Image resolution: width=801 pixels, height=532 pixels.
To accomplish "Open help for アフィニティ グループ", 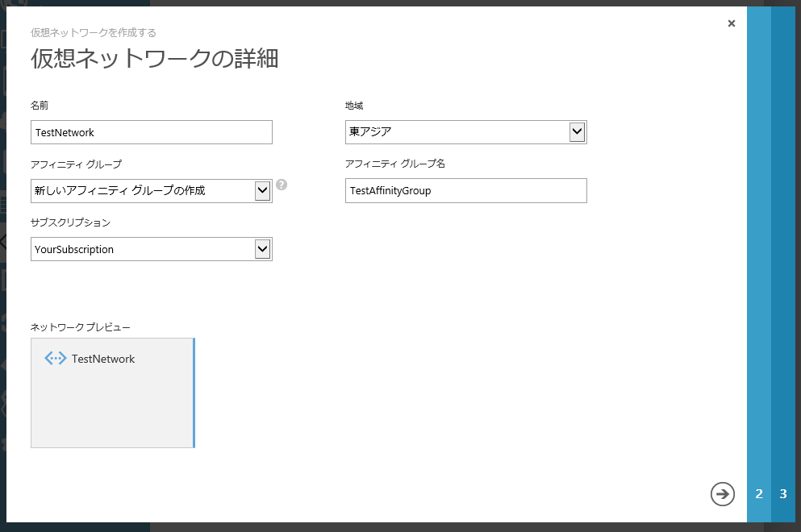I will coord(282,185).
